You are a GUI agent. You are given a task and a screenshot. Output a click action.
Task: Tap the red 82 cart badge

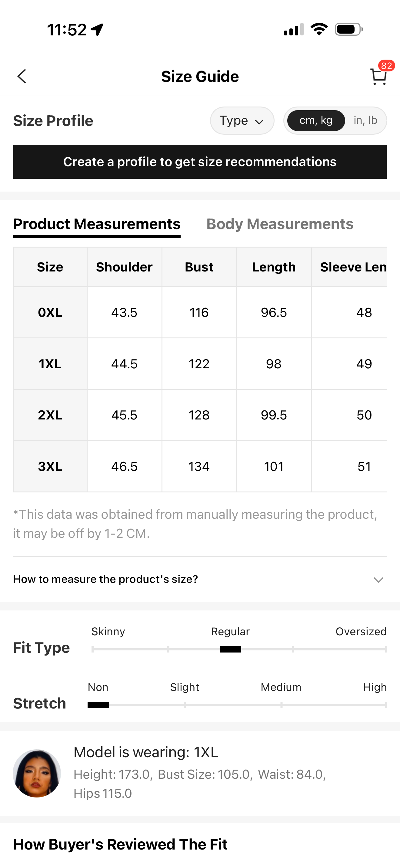tap(386, 65)
